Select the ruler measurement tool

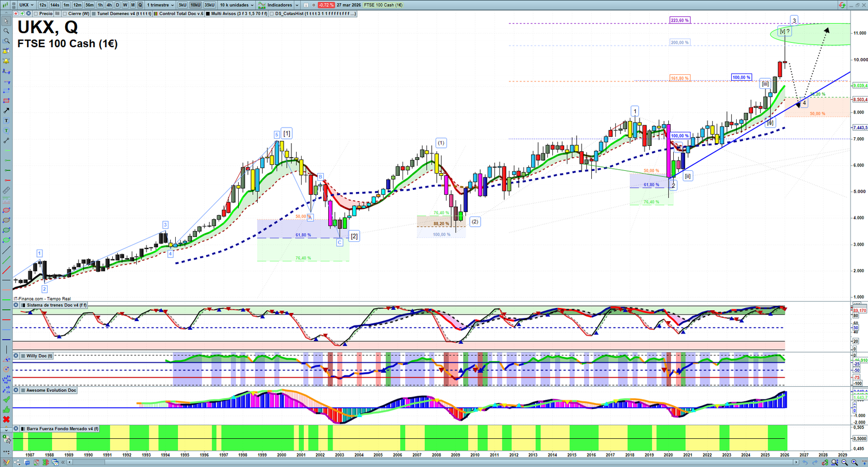pyautogui.click(x=6, y=190)
